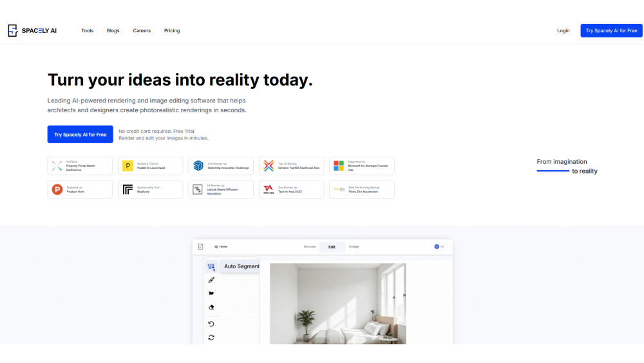Click the Finno Efra Accelerator logo icon
The height and width of the screenshot is (363, 644).
pyautogui.click(x=339, y=189)
